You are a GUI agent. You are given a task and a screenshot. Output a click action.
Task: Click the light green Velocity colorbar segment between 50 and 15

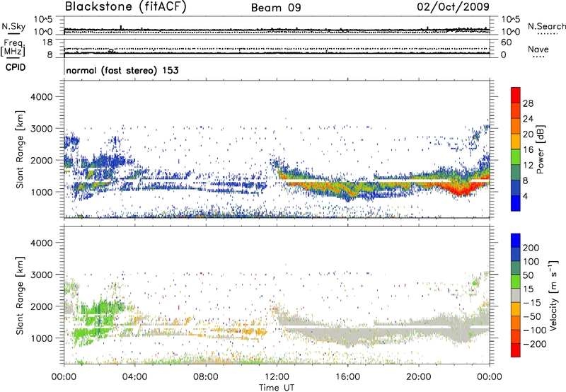516,282
